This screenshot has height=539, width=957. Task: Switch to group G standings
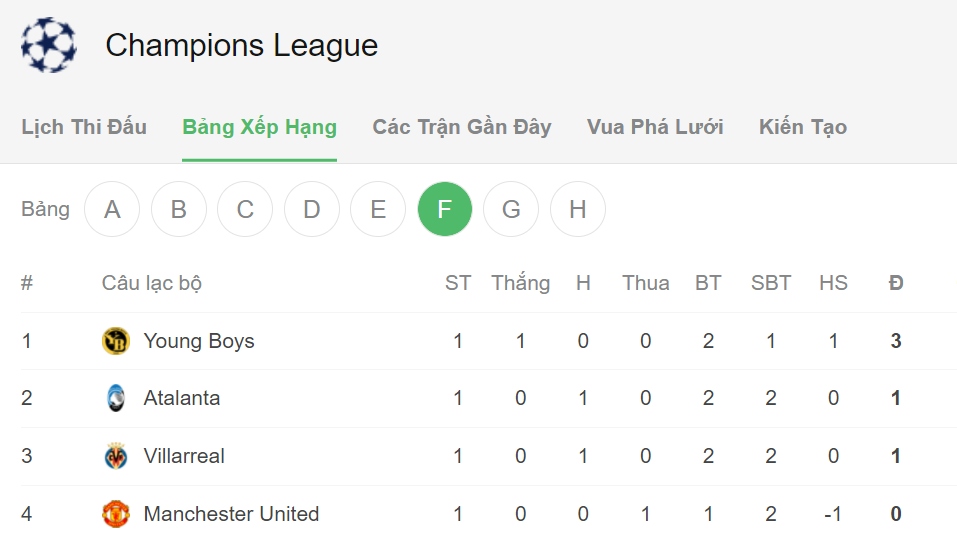click(511, 209)
